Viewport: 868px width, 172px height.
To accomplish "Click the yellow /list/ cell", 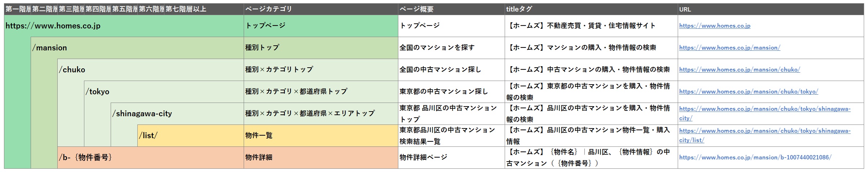I will pyautogui.click(x=148, y=136).
